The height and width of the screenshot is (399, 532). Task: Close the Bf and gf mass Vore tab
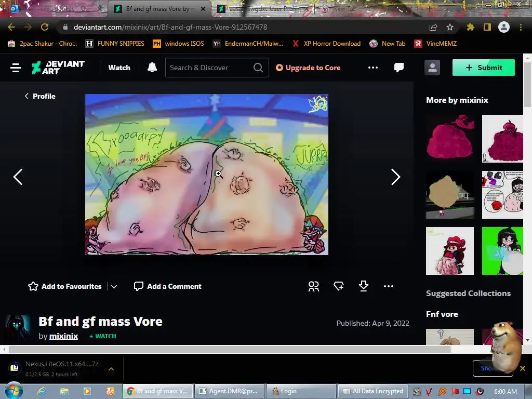(203, 9)
